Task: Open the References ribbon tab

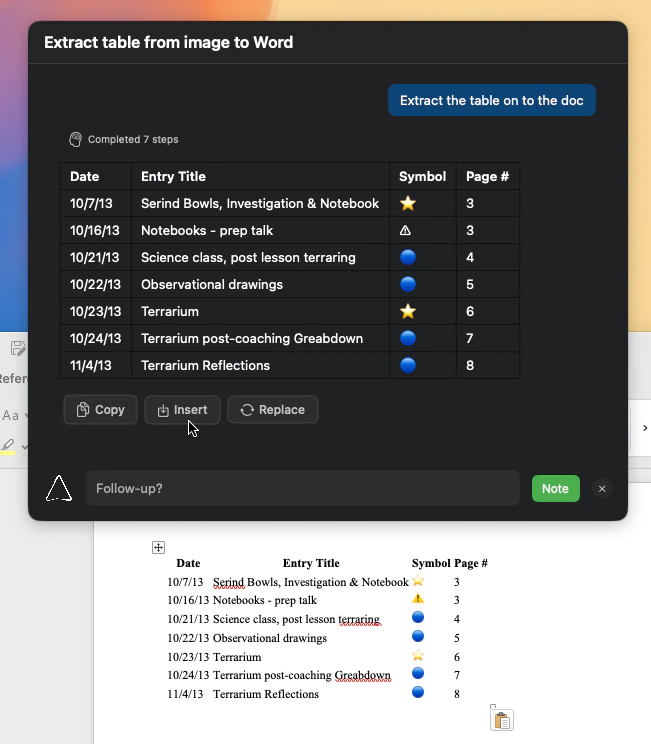Action: pos(13,379)
